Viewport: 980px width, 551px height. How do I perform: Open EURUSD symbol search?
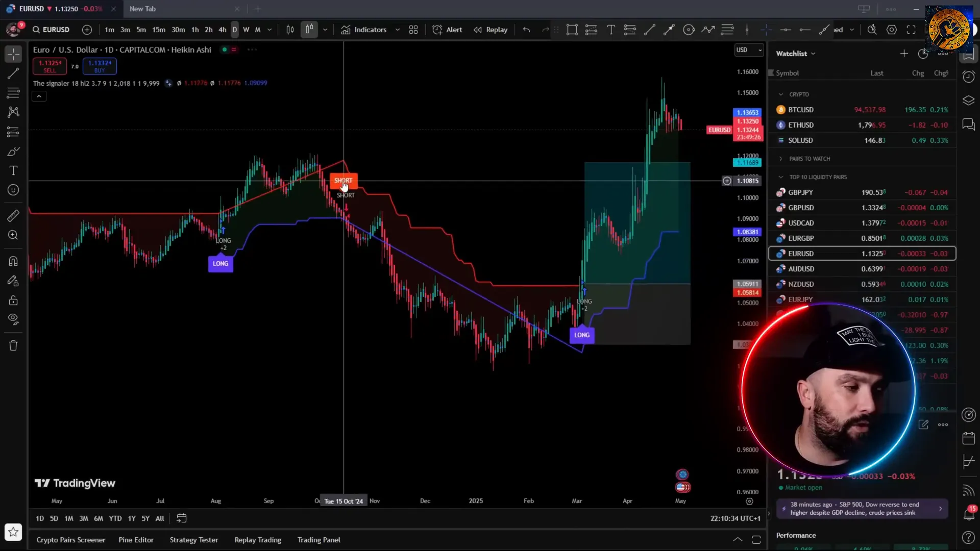(51, 30)
